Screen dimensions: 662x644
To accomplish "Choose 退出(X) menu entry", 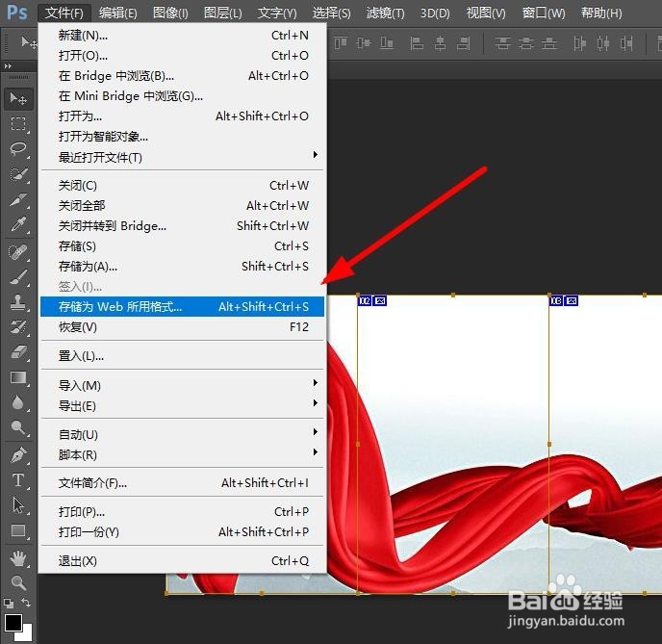I will 183,561.
